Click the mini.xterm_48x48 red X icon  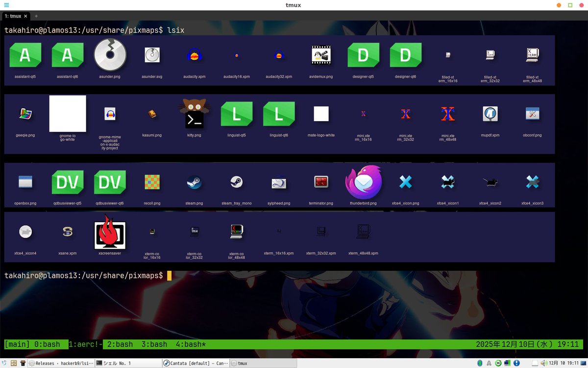point(448,114)
